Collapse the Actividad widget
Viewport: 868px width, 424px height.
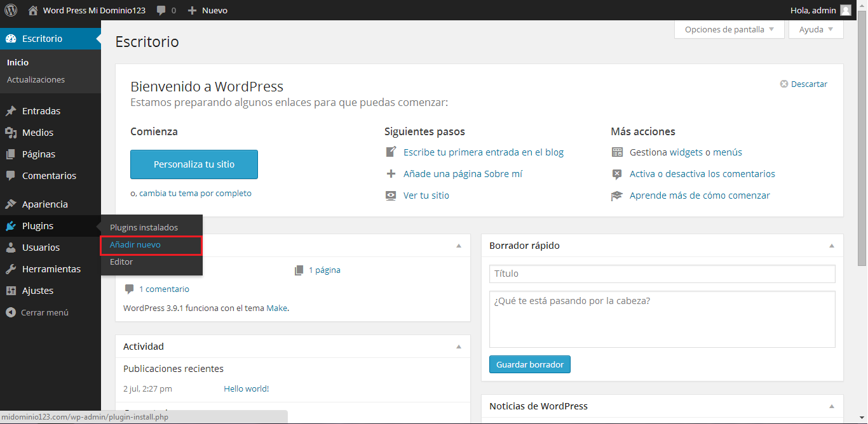coord(459,347)
